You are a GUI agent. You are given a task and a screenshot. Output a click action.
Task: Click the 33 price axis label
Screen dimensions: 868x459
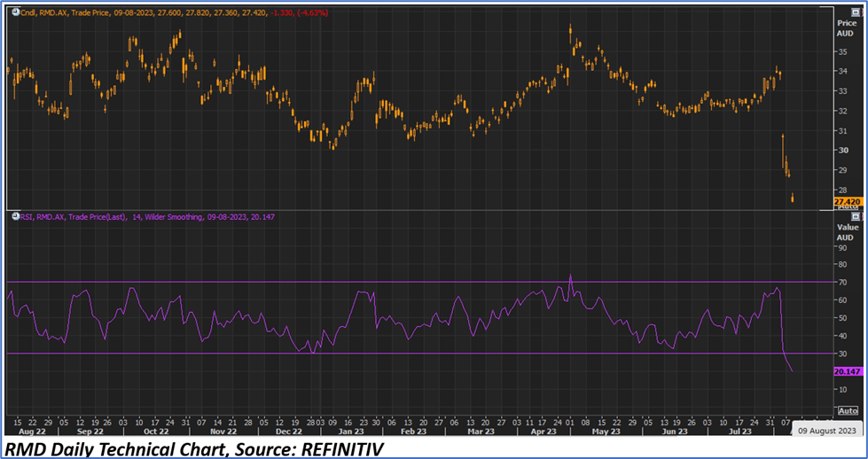pos(843,91)
